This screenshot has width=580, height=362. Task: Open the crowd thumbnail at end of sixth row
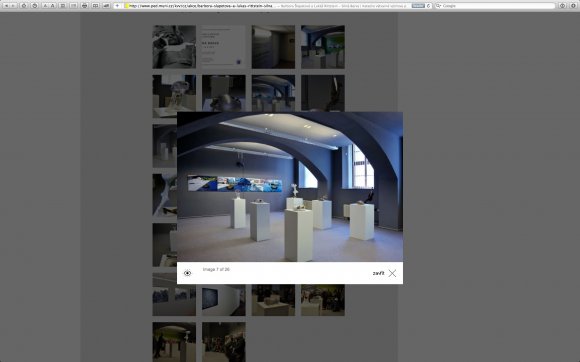[x=323, y=300]
